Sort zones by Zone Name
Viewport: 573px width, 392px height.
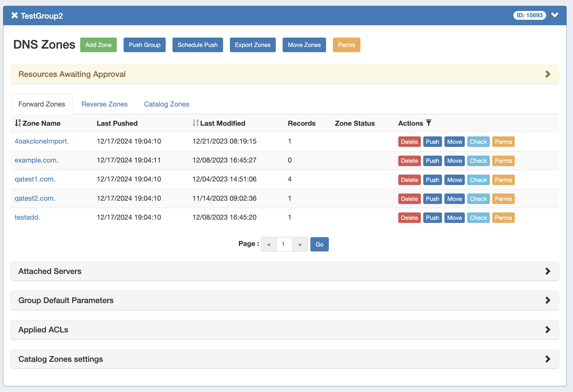coord(18,123)
